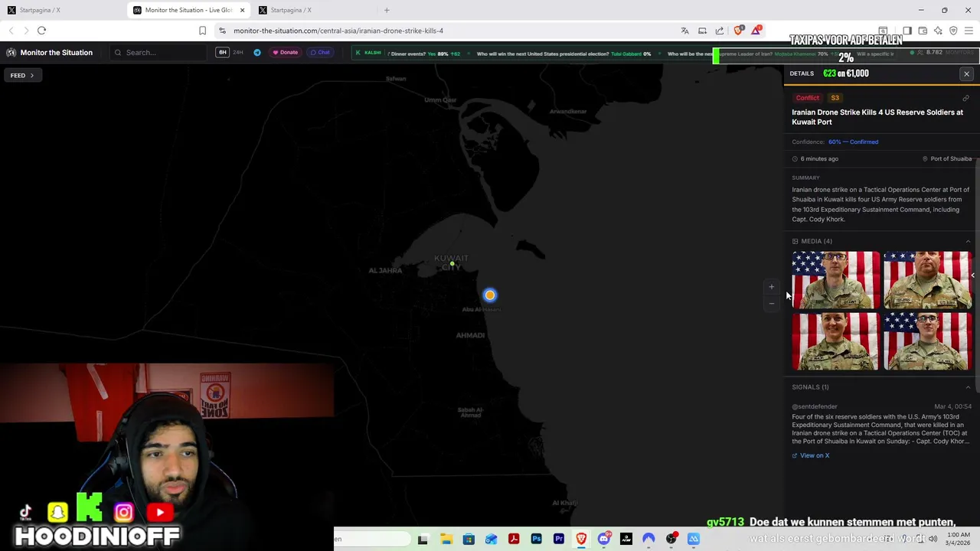Screen dimensions: 980x551
Task: Launch Premiere Pro from the taskbar
Action: click(x=559, y=540)
